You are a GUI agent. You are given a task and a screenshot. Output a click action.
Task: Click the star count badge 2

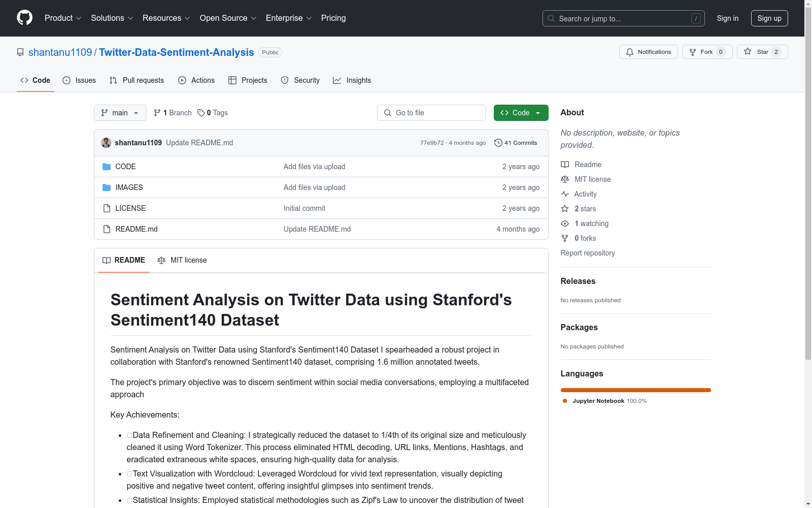pos(776,52)
